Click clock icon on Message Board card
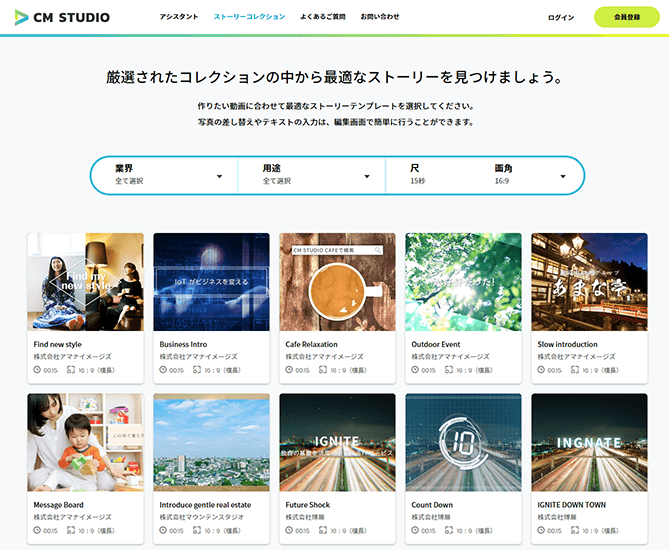 click(37, 530)
